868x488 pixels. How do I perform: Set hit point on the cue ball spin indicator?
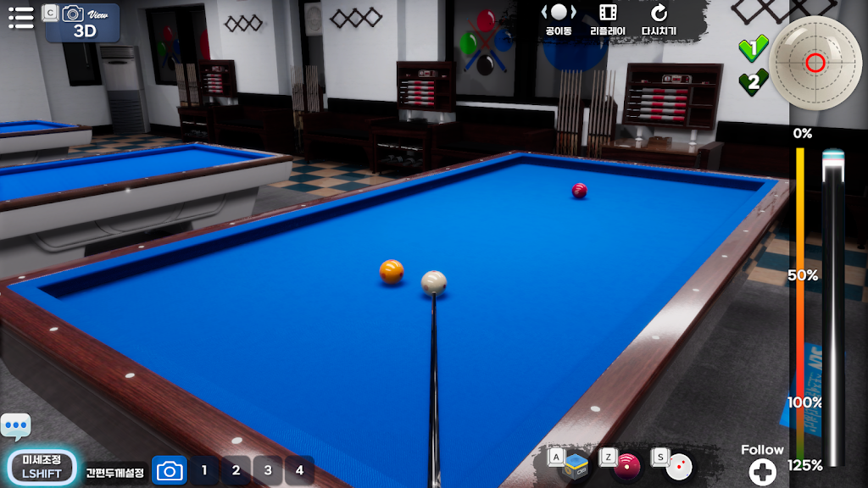tap(815, 63)
